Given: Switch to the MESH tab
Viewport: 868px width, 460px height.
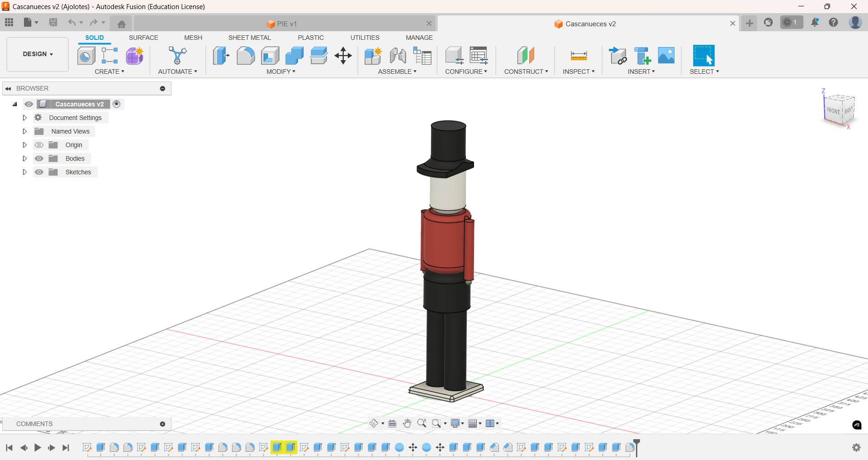Looking at the screenshot, I should [x=193, y=38].
